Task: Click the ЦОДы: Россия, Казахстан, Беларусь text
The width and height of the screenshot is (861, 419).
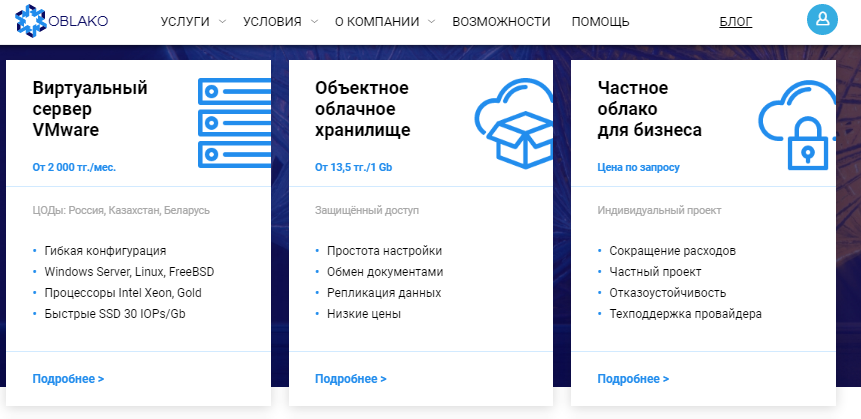Action: pyautogui.click(x=121, y=210)
